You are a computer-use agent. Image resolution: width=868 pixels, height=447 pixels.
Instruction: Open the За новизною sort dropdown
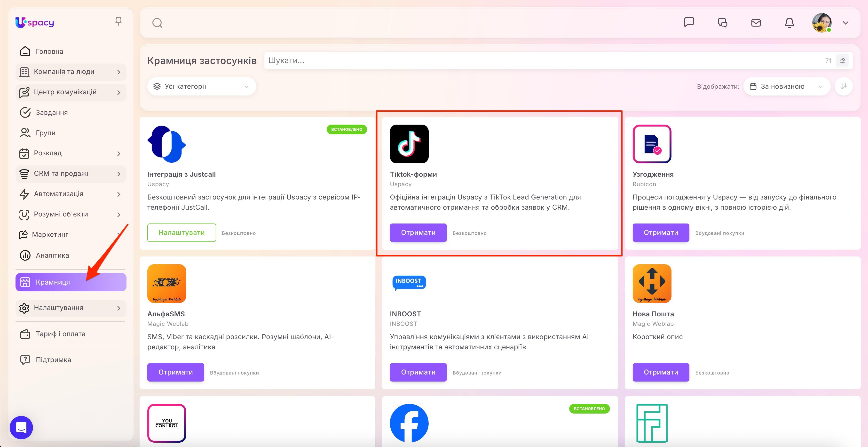coord(787,86)
